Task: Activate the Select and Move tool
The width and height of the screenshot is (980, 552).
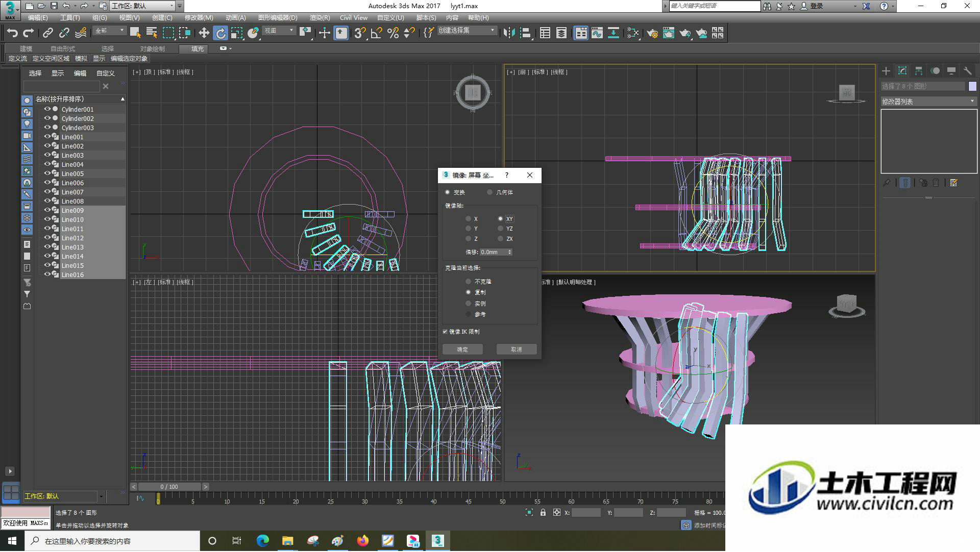Action: pos(204,33)
